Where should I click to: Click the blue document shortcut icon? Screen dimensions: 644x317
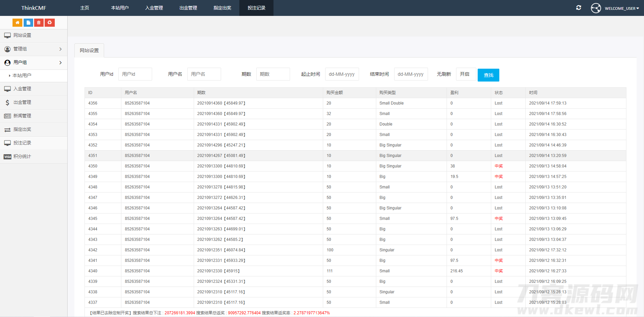point(28,23)
